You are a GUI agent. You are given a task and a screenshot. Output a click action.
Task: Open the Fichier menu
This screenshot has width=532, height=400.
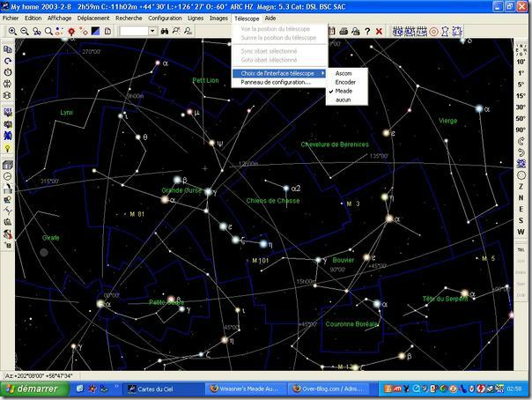click(x=11, y=18)
